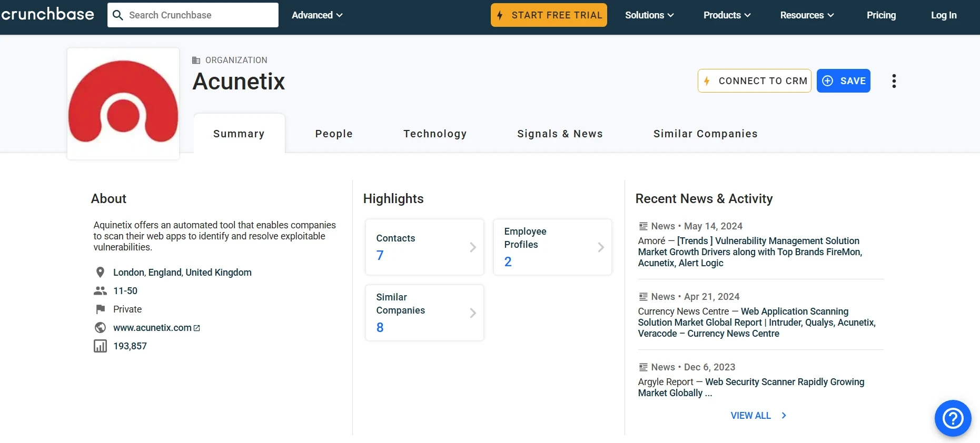The height and width of the screenshot is (443, 980).
Task: Open the Products menu
Action: (x=727, y=15)
